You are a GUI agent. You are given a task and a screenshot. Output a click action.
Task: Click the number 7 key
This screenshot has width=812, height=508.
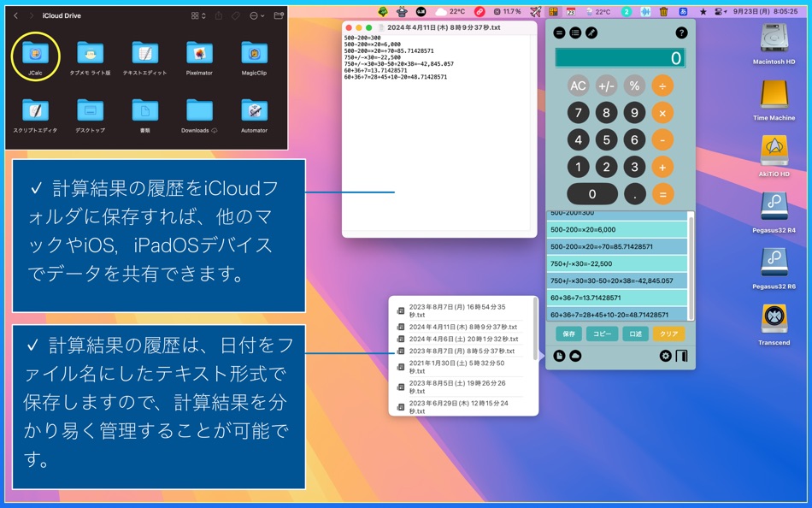click(579, 113)
